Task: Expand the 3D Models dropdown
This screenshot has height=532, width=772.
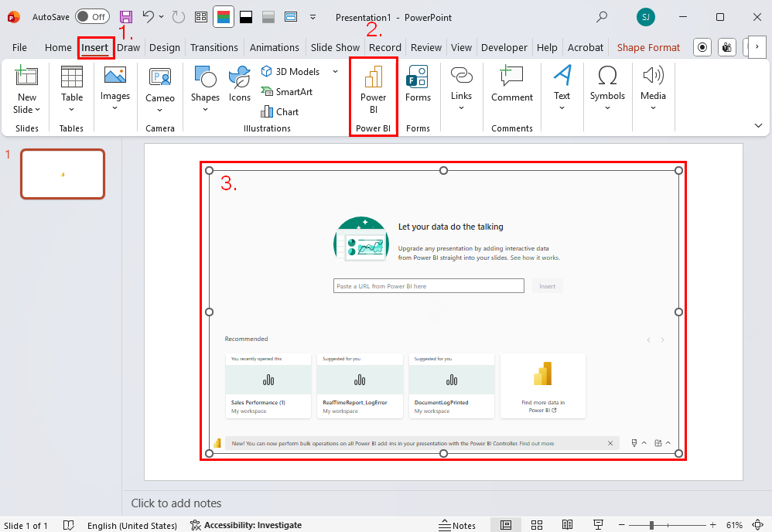Action: coord(335,71)
